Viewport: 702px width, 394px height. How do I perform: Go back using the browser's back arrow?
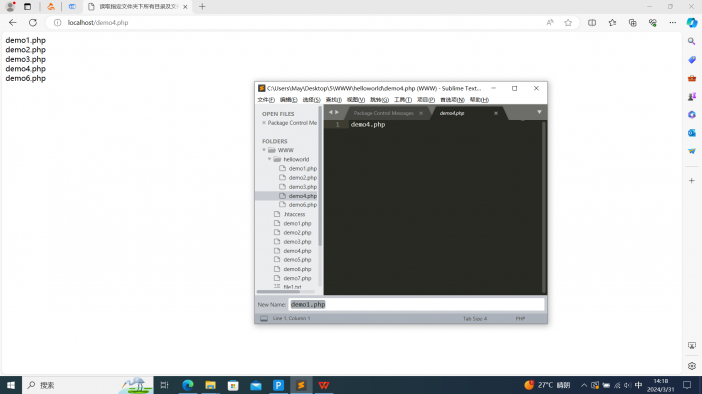tap(13, 22)
